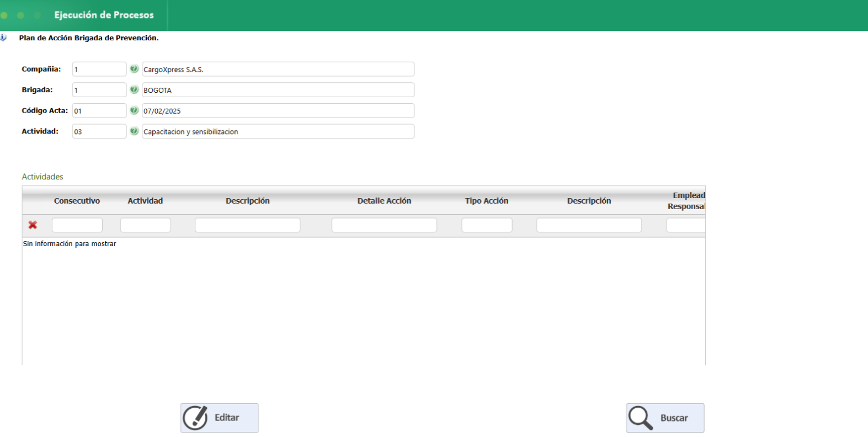Click the help icon next to Brigada code
This screenshot has width=868, height=437.
tap(134, 89)
